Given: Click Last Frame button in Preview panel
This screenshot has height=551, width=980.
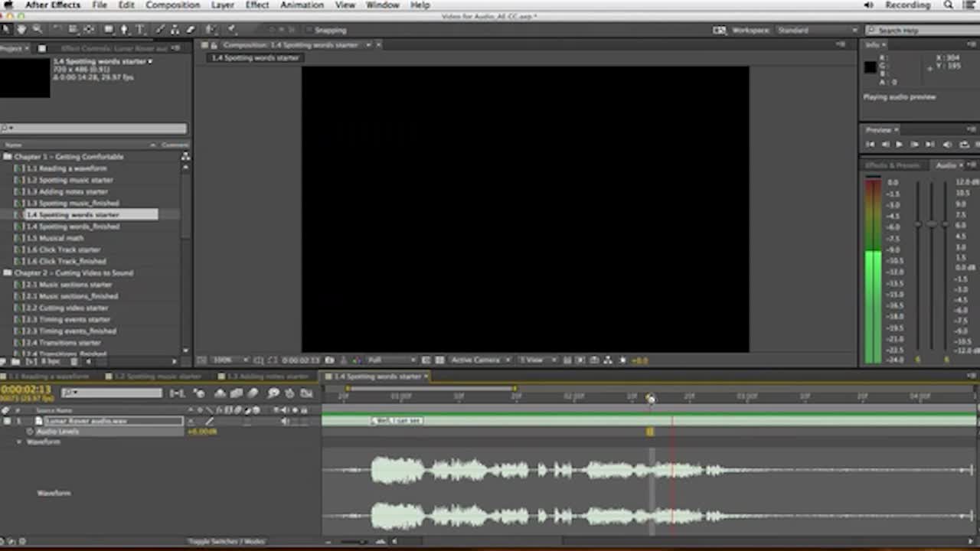Looking at the screenshot, I should [929, 144].
